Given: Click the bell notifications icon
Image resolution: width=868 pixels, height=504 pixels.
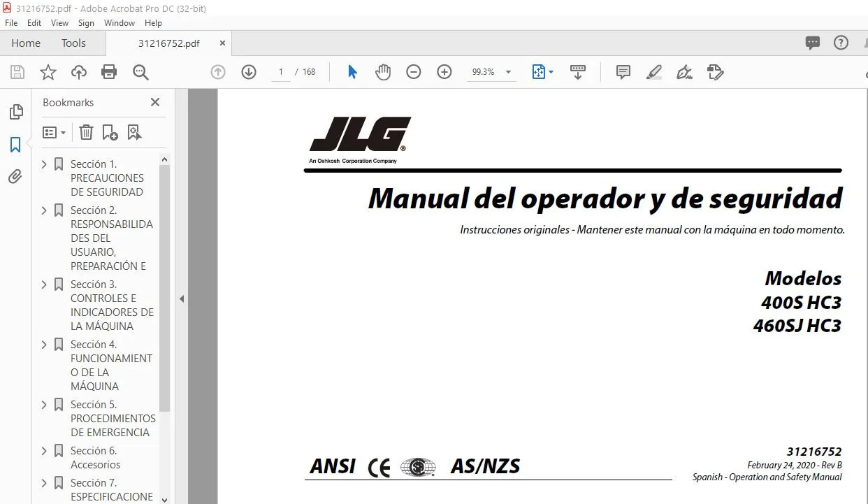Looking at the screenshot, I should tap(867, 43).
